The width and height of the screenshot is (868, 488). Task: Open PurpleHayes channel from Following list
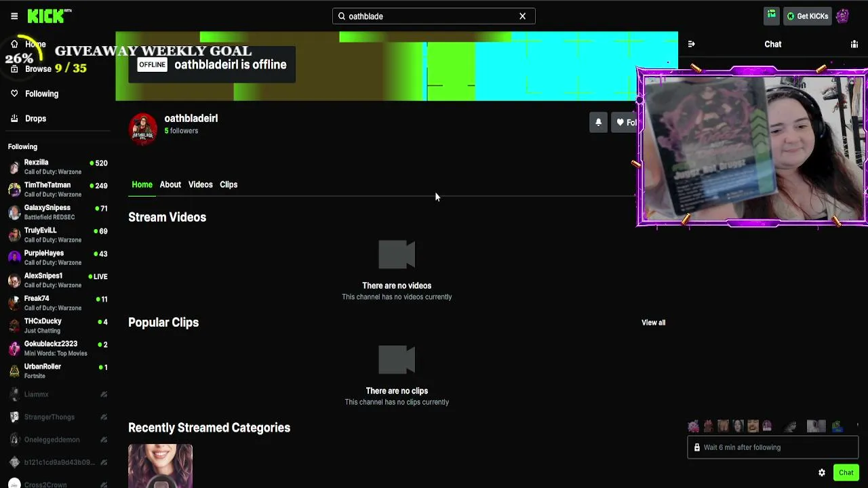click(58, 258)
